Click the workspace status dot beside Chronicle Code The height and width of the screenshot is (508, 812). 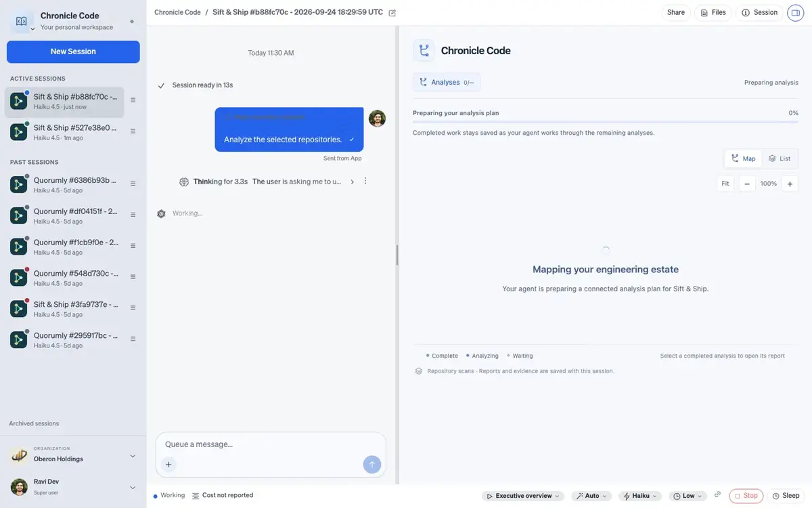pos(132,22)
